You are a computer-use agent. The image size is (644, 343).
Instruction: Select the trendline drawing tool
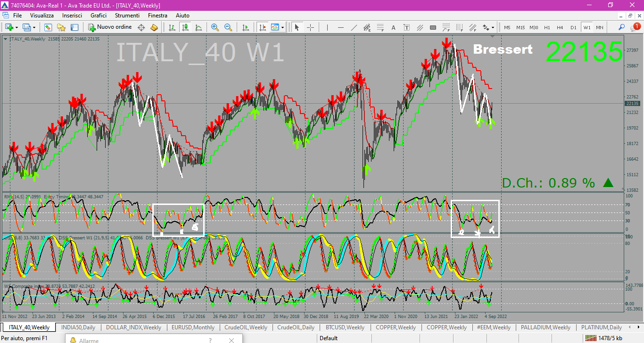(354, 27)
